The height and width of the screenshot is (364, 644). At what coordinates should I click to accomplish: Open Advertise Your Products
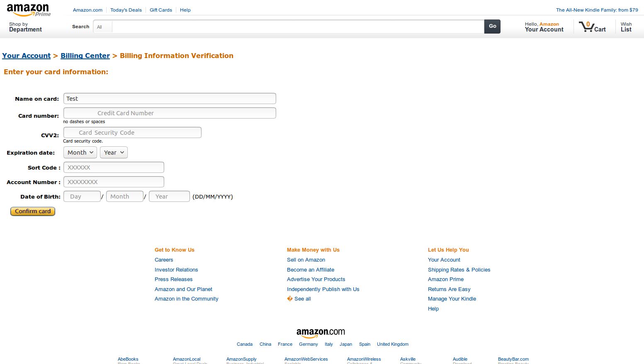click(x=316, y=279)
